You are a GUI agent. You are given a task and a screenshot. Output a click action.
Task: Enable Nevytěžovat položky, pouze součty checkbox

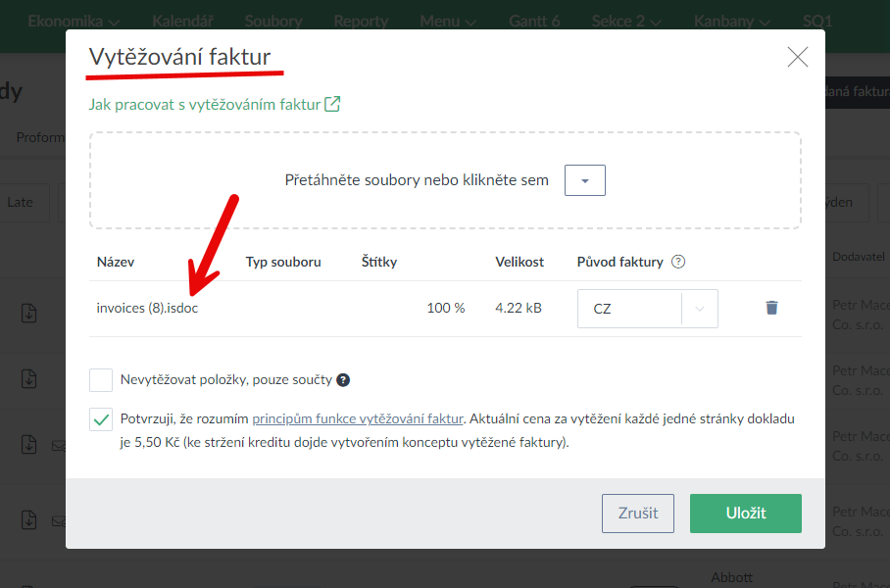pyautogui.click(x=101, y=380)
